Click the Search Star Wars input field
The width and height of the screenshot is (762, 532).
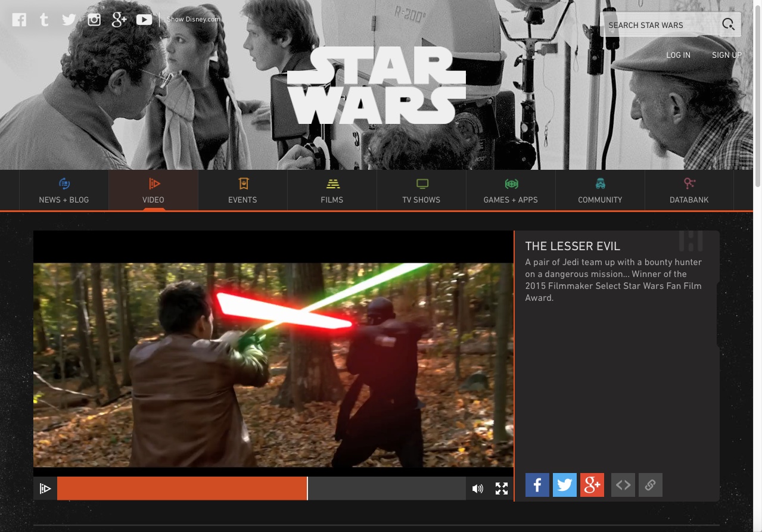660,25
